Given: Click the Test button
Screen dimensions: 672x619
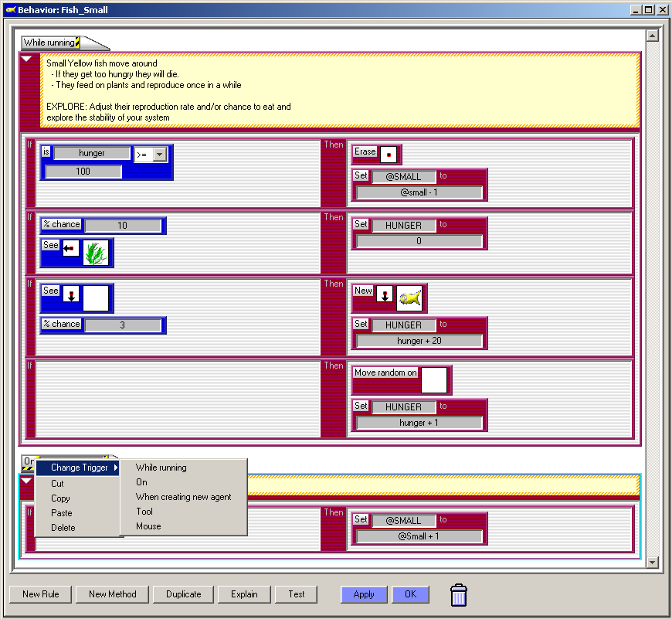Looking at the screenshot, I should (296, 594).
